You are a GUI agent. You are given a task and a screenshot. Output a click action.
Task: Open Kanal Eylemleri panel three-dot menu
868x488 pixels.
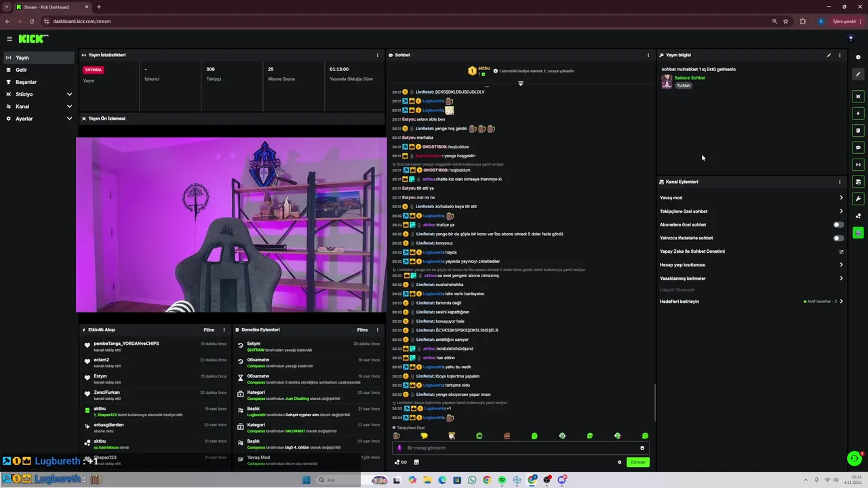[x=840, y=182]
